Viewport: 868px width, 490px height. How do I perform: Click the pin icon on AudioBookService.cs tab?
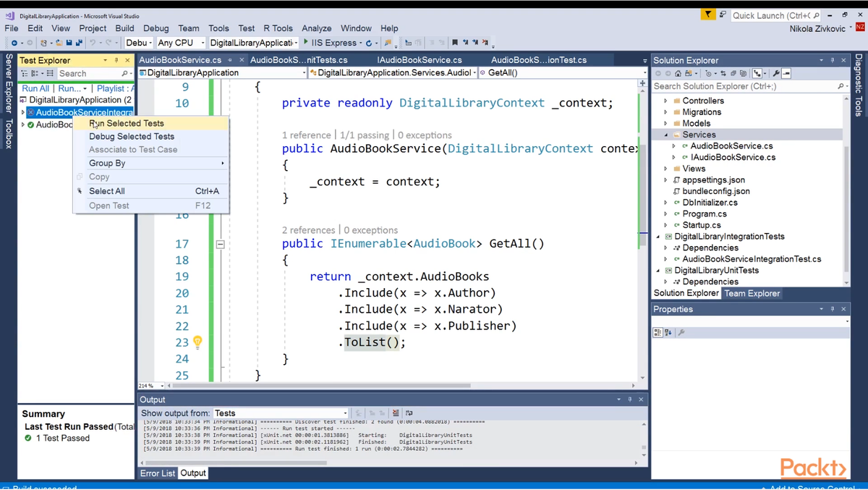pyautogui.click(x=230, y=60)
